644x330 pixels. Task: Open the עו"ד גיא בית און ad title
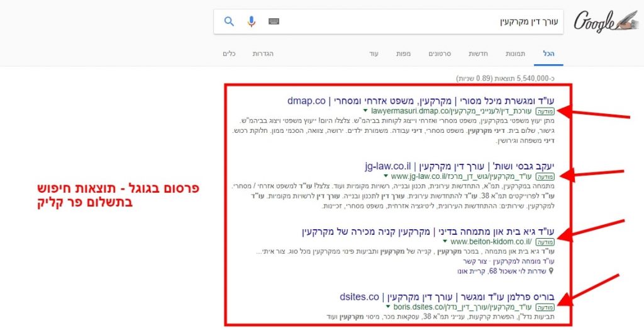tap(428, 232)
